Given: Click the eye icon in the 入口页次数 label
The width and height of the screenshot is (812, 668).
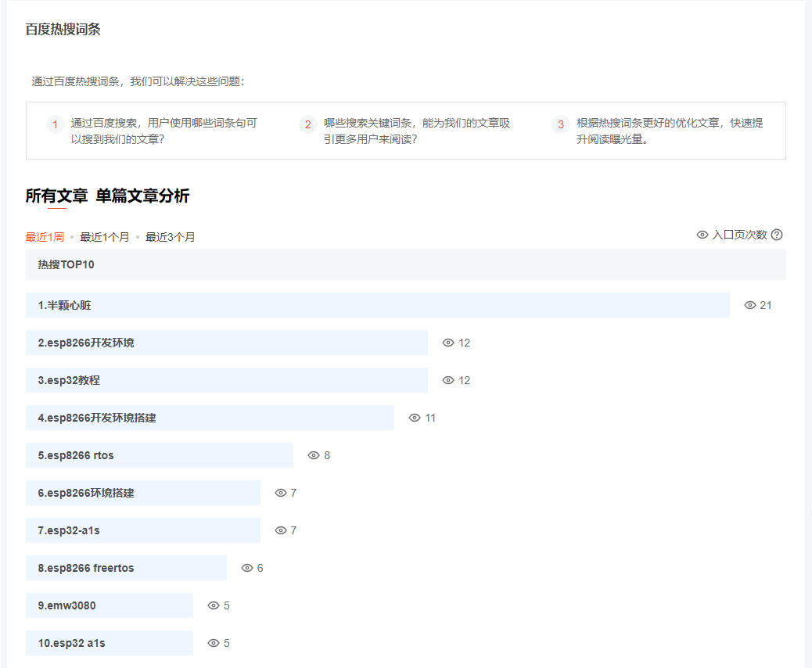Looking at the screenshot, I should tap(702, 234).
